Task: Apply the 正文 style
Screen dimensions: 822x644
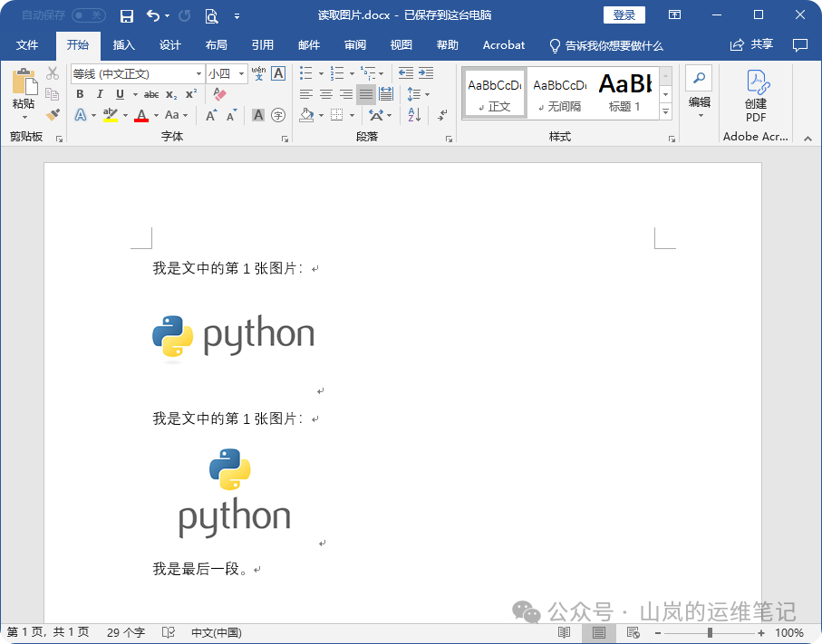Action: click(494, 94)
